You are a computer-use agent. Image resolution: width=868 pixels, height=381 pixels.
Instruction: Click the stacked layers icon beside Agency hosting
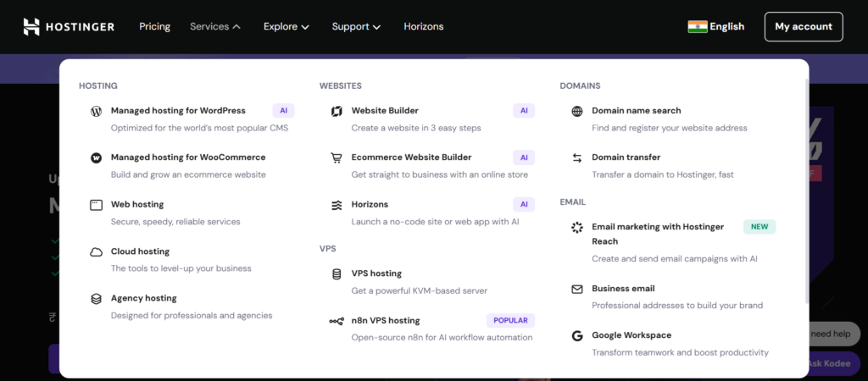pos(97,299)
